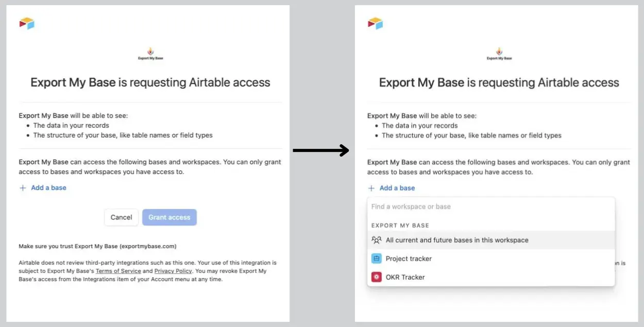Click the plus icon in left panel
This screenshot has height=327, width=644.
coord(23,188)
